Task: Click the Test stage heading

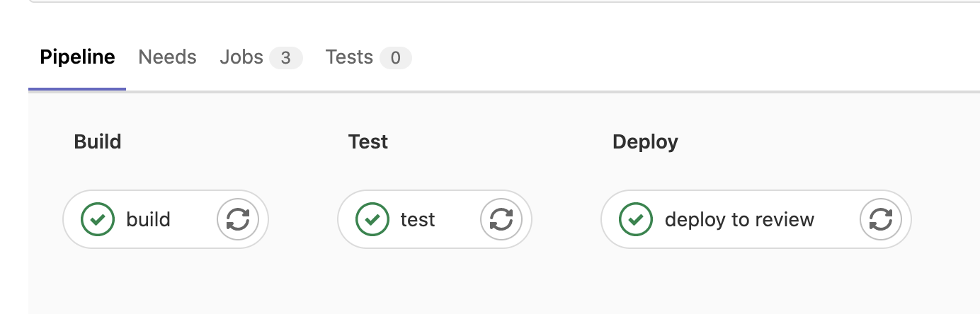Action: coord(368,141)
